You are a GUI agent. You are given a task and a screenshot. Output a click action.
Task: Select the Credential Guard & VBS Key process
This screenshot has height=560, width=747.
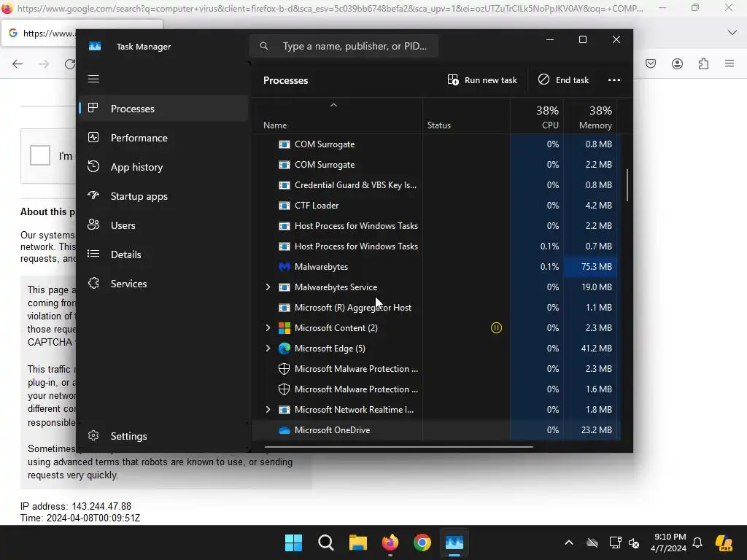tap(436, 185)
